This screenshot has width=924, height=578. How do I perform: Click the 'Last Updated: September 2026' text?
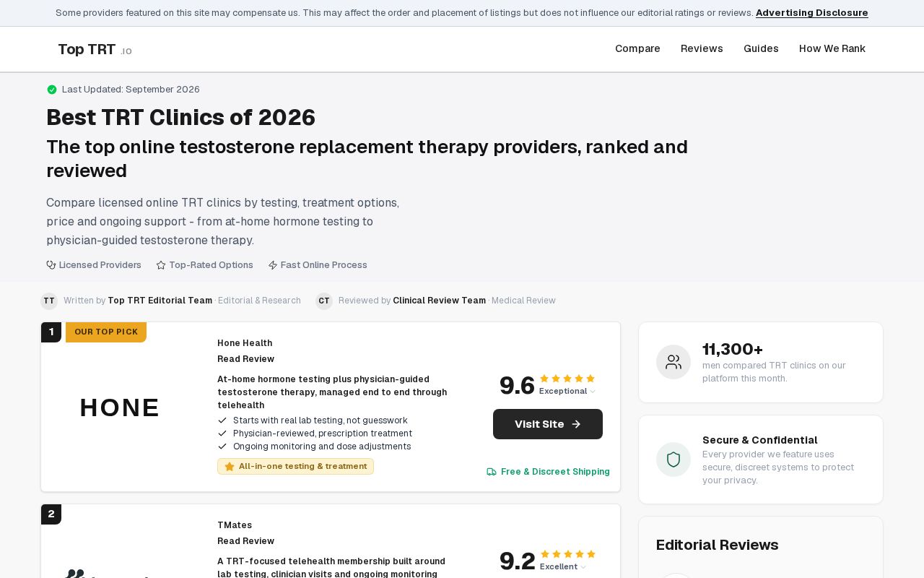131,90
